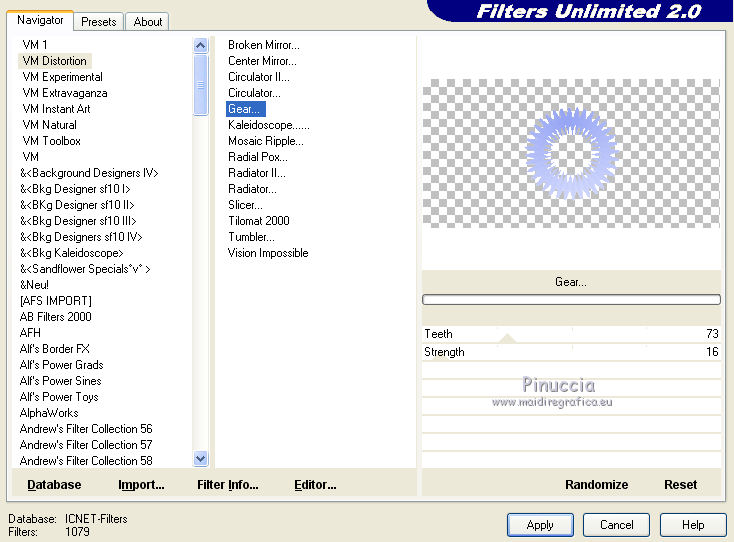Click the category list scroll down arrow
734x542 pixels.
click(x=200, y=459)
